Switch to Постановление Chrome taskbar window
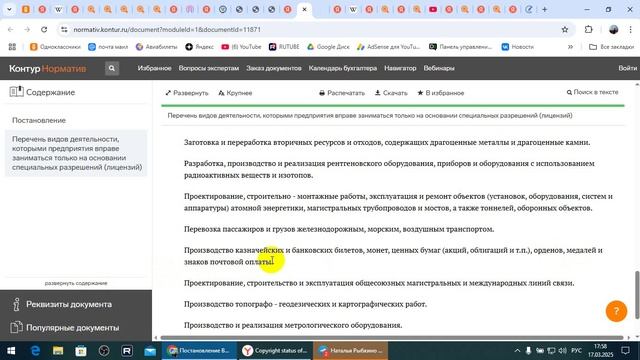The height and width of the screenshot is (360, 640). pos(199,351)
